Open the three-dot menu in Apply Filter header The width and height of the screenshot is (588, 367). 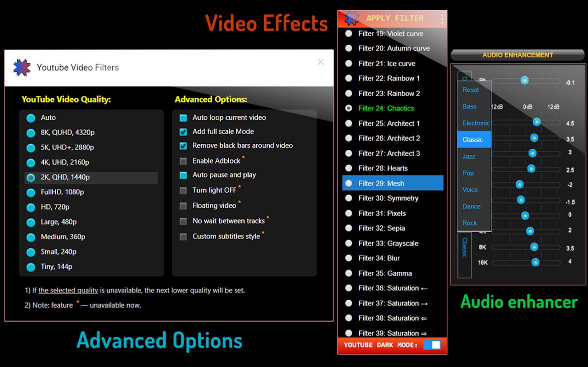point(442,18)
